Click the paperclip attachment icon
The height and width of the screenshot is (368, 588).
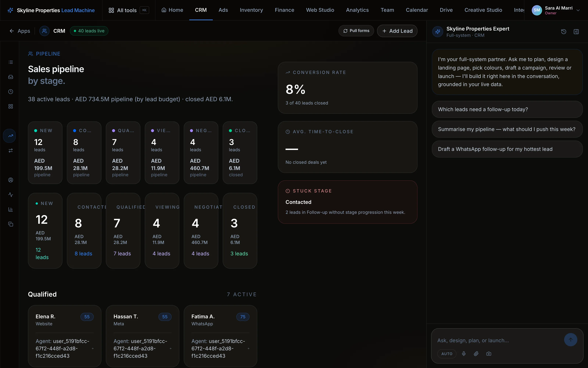[476, 354]
